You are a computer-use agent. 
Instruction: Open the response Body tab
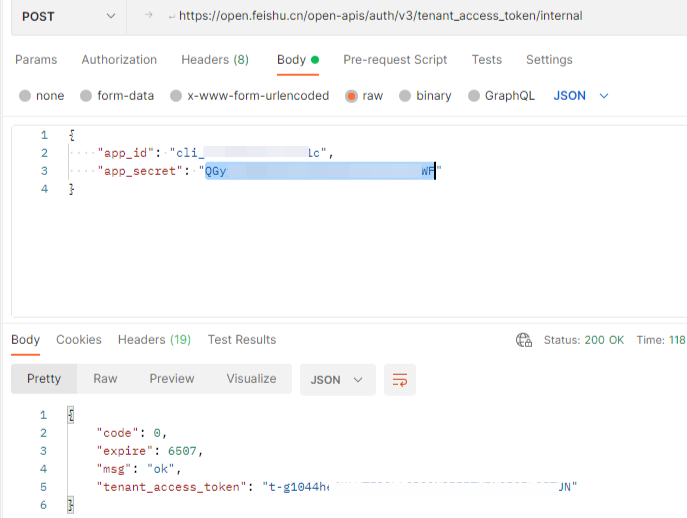[25, 340]
